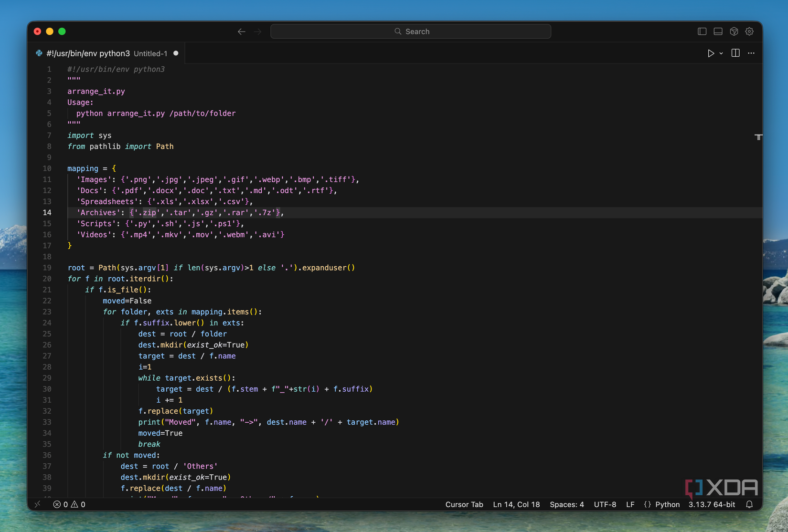Open the settings gear in title bar
The height and width of the screenshot is (532, 788).
749,31
